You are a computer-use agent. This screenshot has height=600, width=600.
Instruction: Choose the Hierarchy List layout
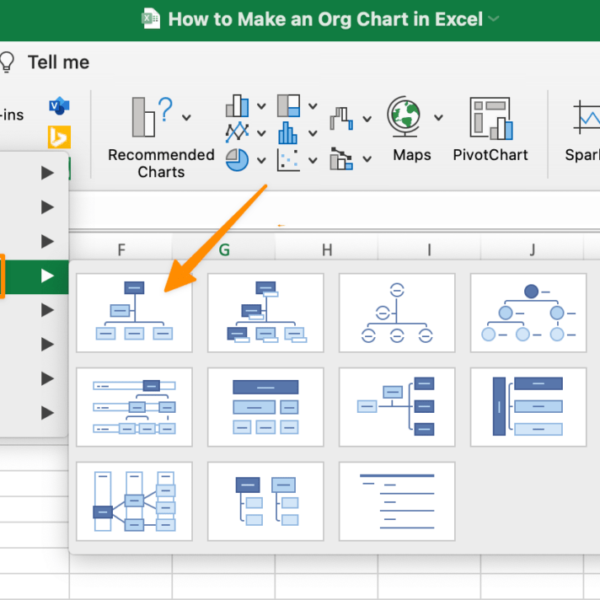click(265, 500)
